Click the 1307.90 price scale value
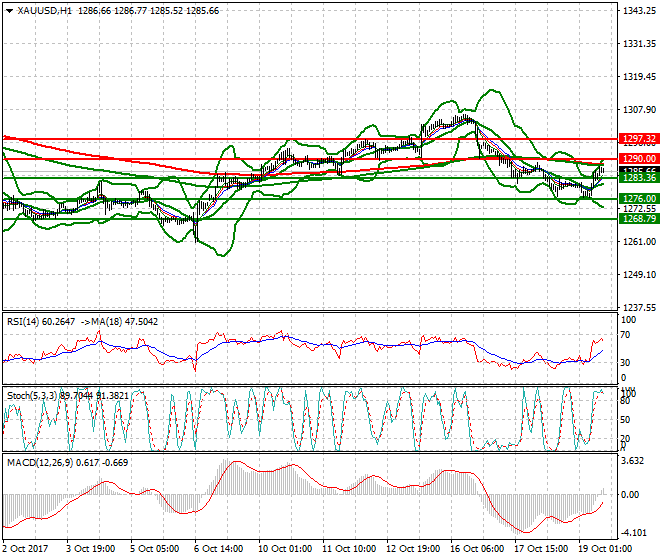Image resolution: width=660 pixels, height=560 pixels. point(637,110)
